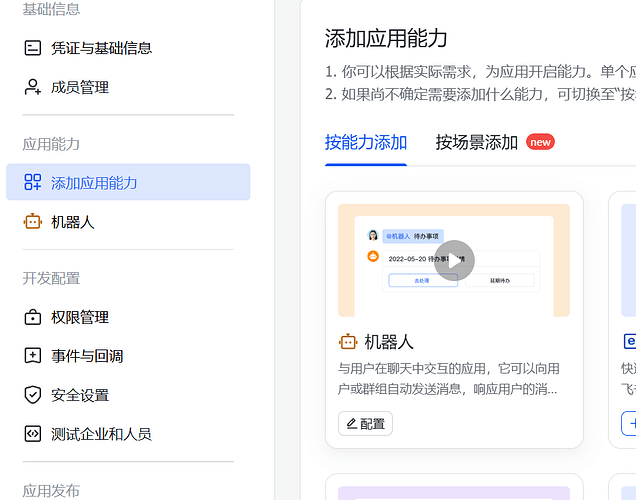Click the events and callbacks icon
Image resolution: width=636 pixels, height=500 pixels.
[32, 356]
